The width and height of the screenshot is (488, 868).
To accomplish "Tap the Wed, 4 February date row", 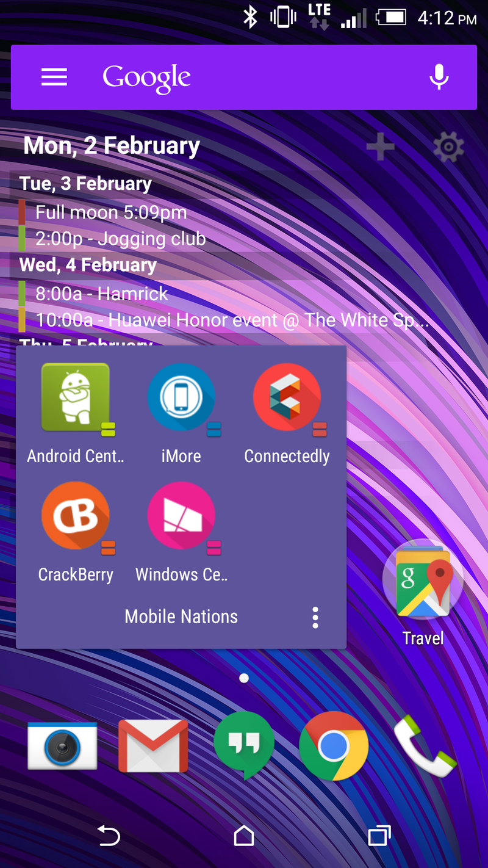I will [88, 265].
